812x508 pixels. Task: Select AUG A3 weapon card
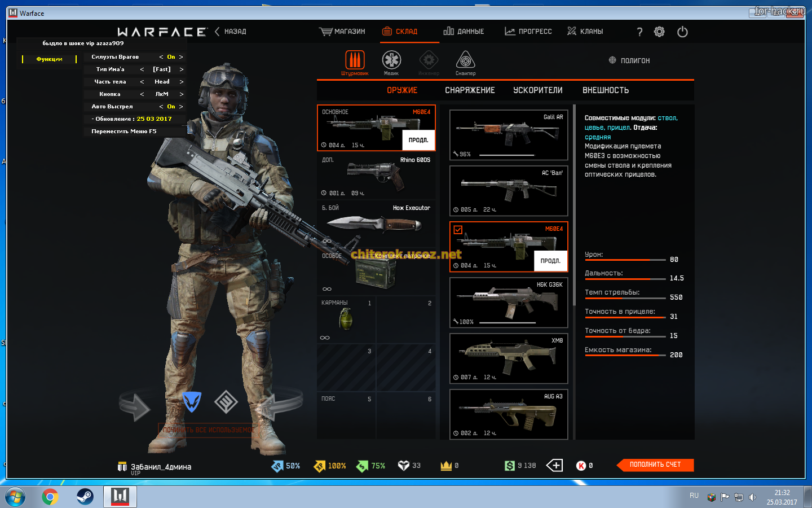pos(509,414)
